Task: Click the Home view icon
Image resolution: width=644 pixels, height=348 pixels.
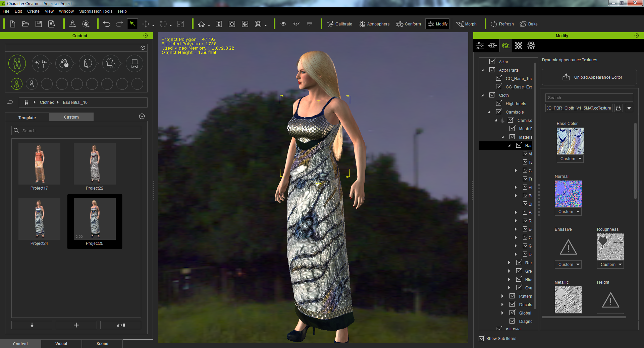Action: (201, 24)
